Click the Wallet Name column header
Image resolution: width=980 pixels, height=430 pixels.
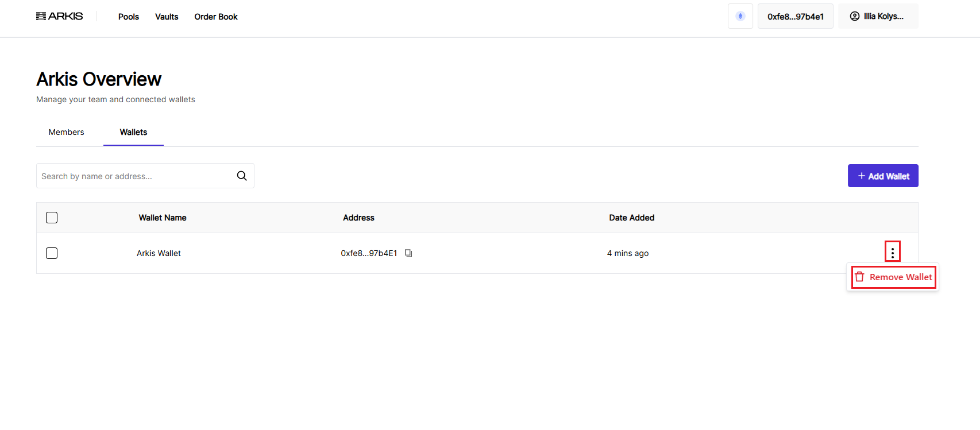(163, 218)
